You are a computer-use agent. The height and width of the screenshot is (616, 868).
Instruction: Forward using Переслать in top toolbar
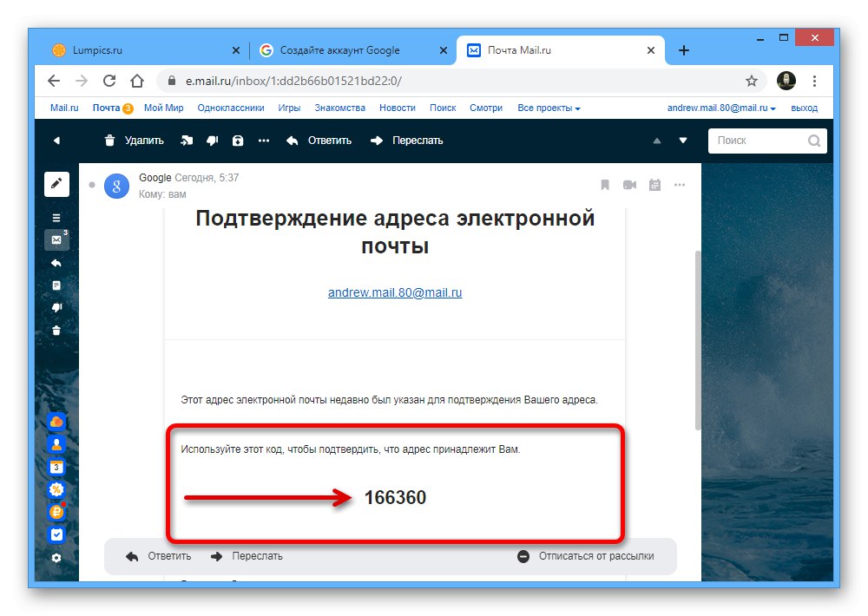[406, 141]
